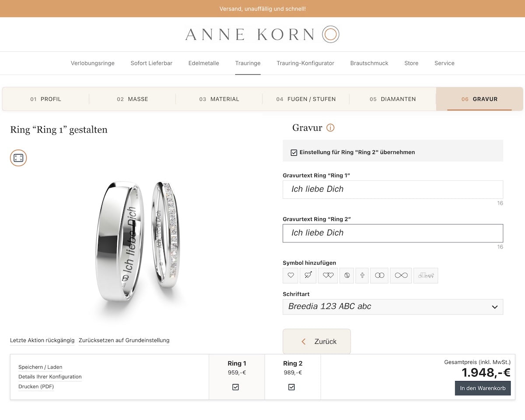Viewport: 525px width, 420px height.
Task: Open the Trauring-Konfigurator menu item
Action: [305, 63]
